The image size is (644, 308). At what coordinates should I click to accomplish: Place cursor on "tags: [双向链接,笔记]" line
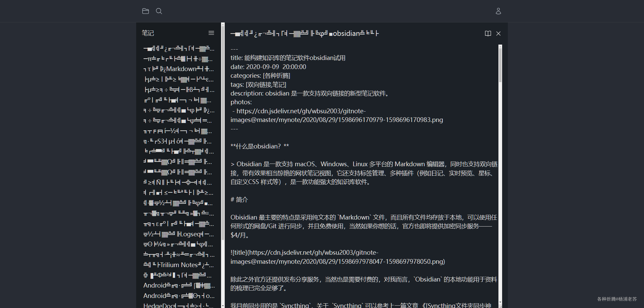[258, 85]
